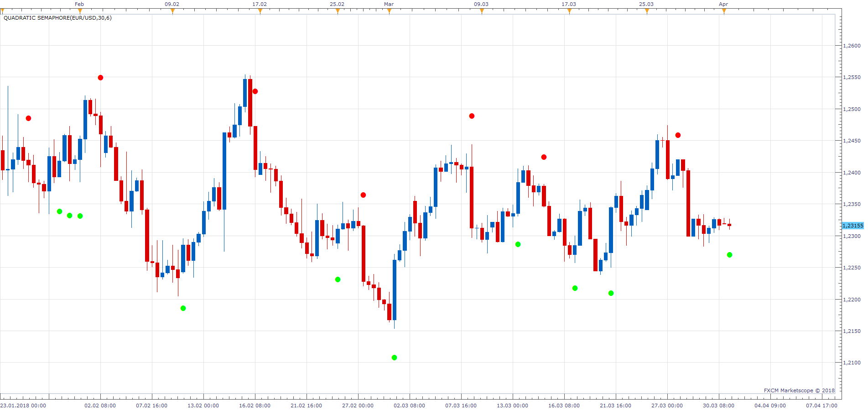Click the 1,2600 price axis label
This screenshot has width=868, height=411.
852,46
